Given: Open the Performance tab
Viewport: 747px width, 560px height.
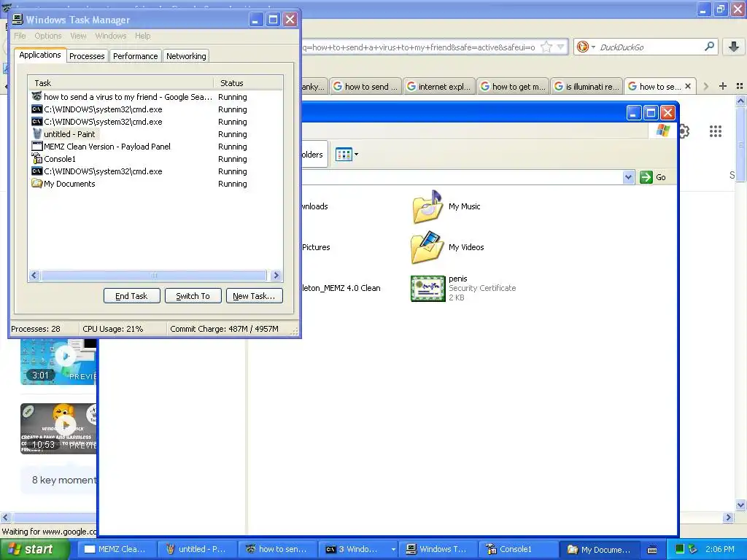Looking at the screenshot, I should [135, 55].
